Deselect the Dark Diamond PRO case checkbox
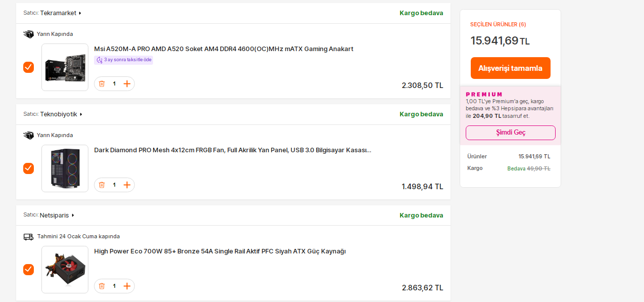This screenshot has height=302, width=644. (28, 168)
